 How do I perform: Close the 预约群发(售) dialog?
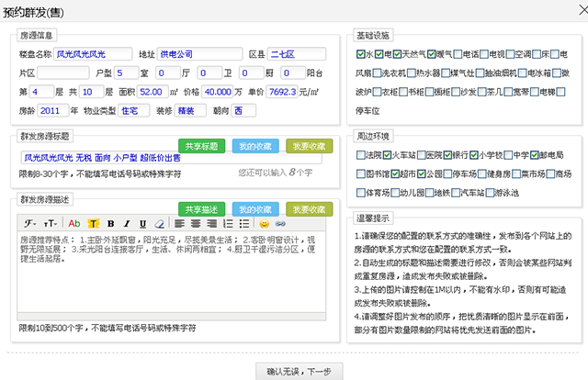pos(583,10)
